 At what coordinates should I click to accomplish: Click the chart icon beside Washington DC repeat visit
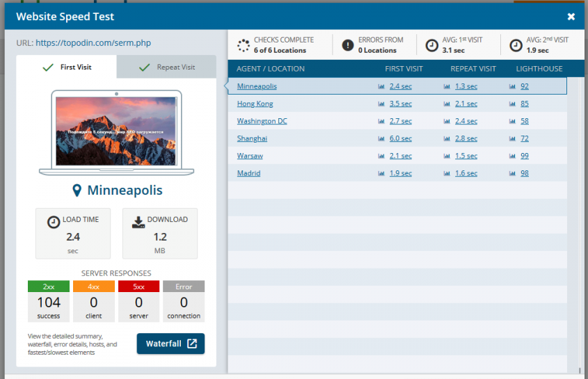point(447,122)
